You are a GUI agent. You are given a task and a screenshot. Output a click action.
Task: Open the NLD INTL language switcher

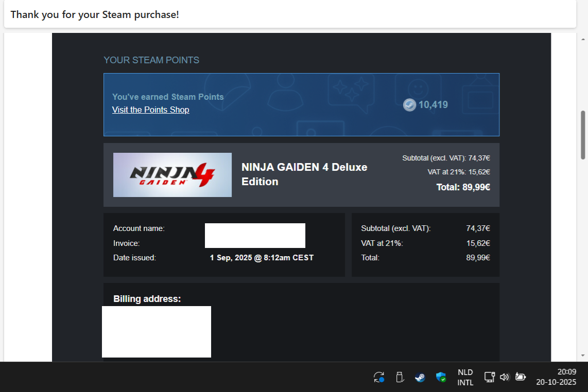tap(465, 378)
